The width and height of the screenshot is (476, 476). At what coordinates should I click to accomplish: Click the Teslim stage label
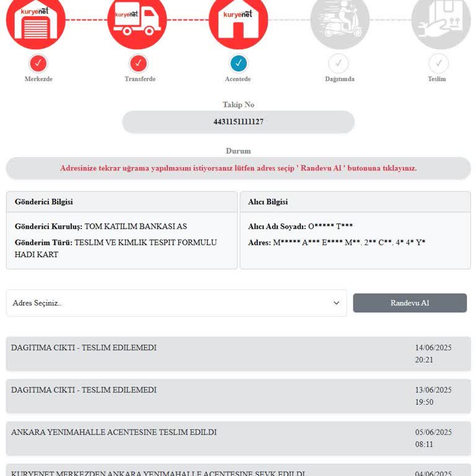(437, 79)
